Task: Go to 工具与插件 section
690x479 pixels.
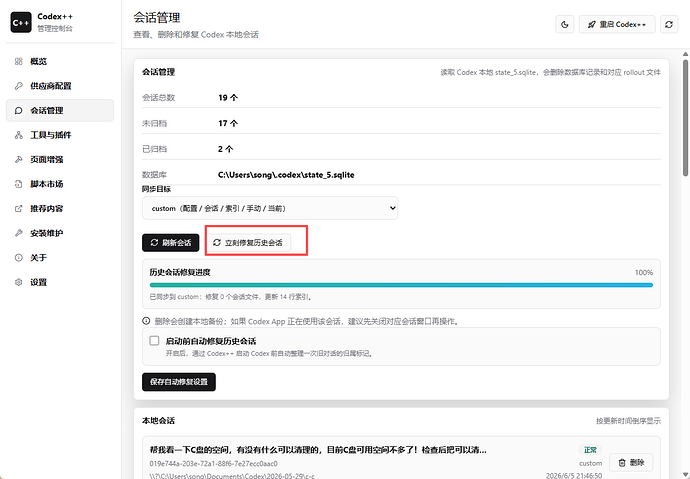Action: click(x=60, y=135)
